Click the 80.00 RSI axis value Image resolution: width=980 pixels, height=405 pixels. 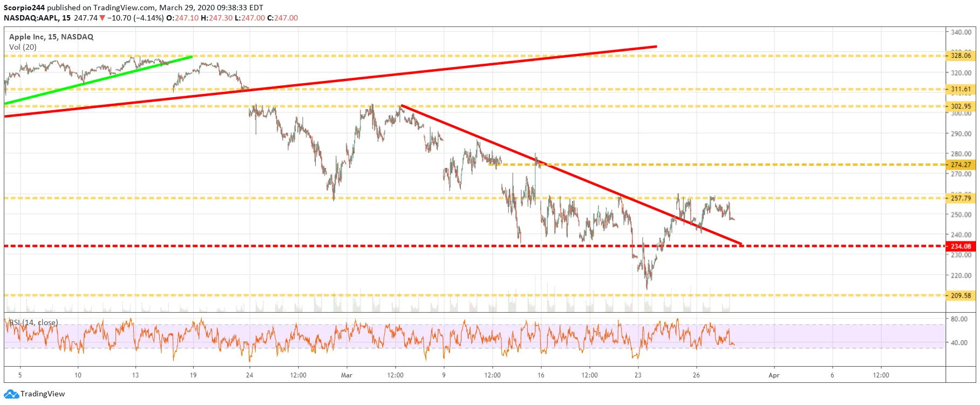coord(959,319)
